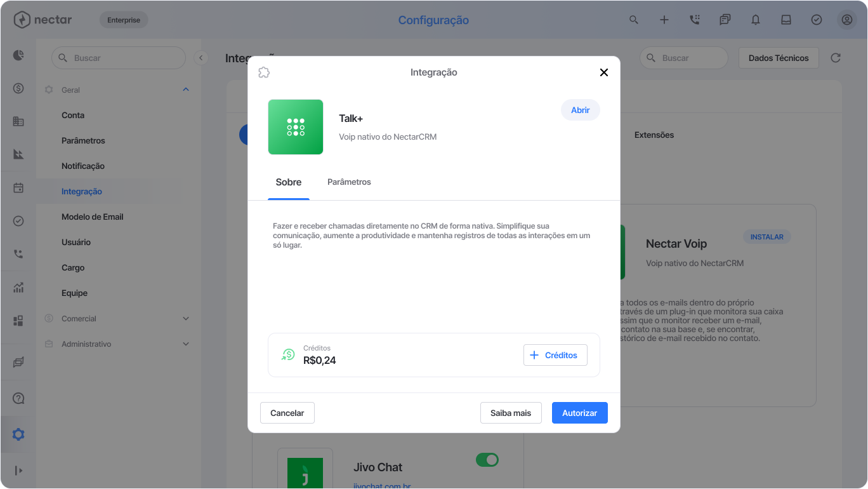Open the help question sidebar icon
Image resolution: width=868 pixels, height=489 pixels.
pos(18,399)
